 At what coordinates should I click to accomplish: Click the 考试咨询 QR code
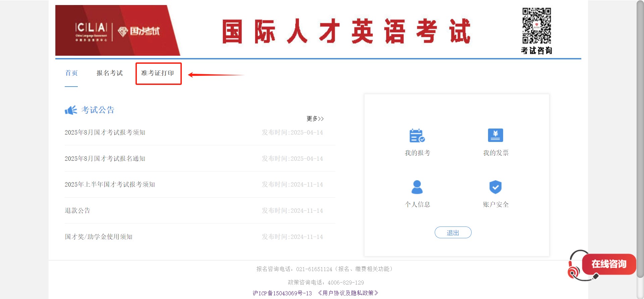(537, 26)
